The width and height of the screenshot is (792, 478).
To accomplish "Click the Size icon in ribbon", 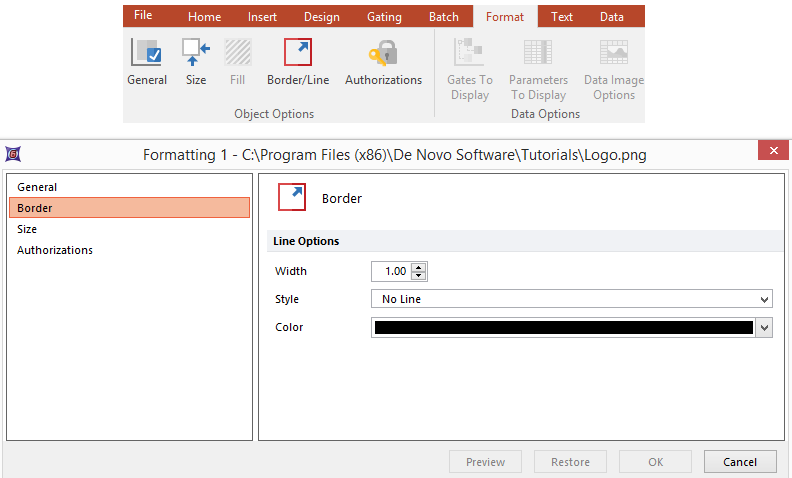I will point(196,54).
